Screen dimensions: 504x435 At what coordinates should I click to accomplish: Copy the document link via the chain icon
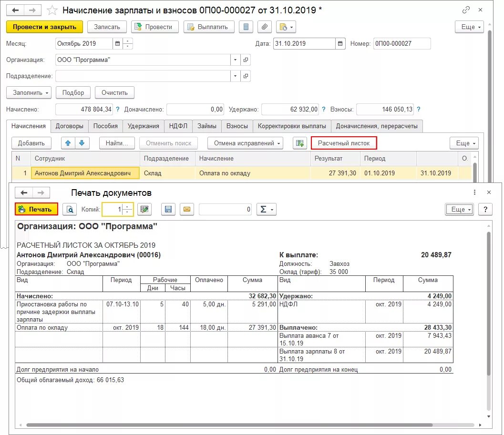pos(466,10)
